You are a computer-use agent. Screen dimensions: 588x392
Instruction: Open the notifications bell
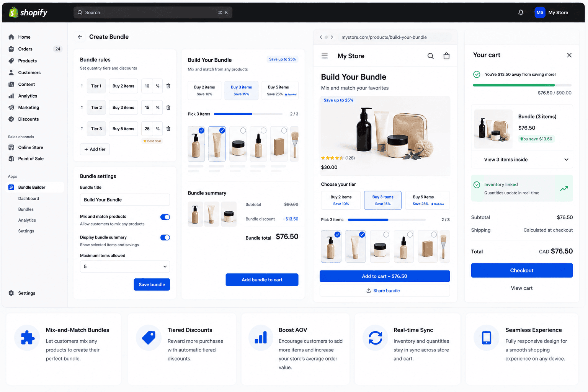521,13
